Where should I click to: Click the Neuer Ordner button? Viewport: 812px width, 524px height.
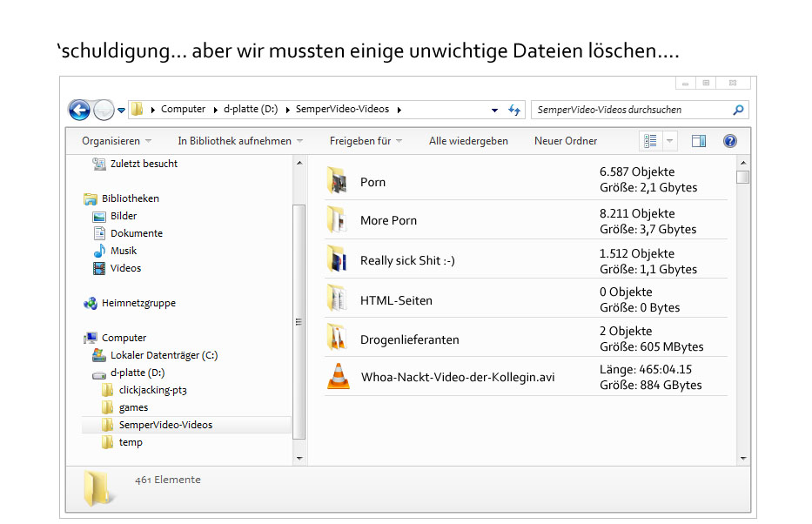click(566, 141)
